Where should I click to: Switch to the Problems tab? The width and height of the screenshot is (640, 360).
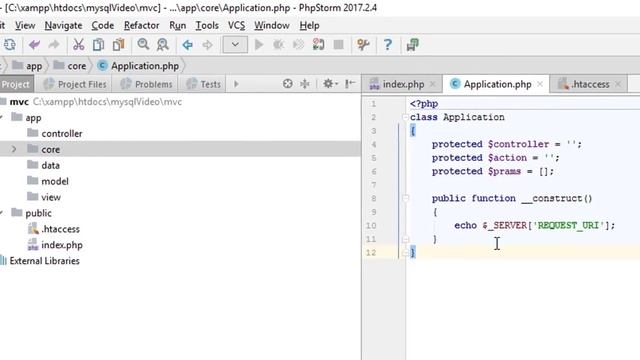(147, 84)
